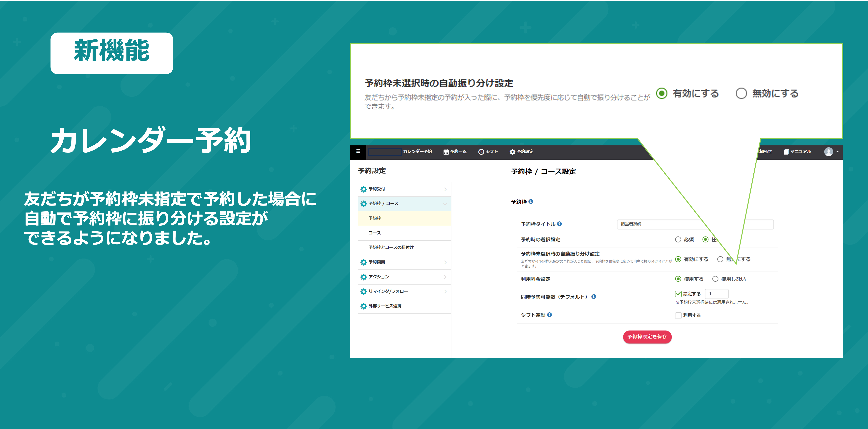Select 無効にする in the enlarged callout

[741, 93]
